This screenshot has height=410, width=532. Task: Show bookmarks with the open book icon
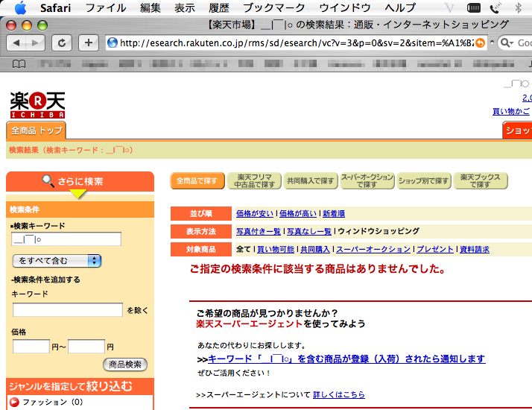click(x=19, y=64)
